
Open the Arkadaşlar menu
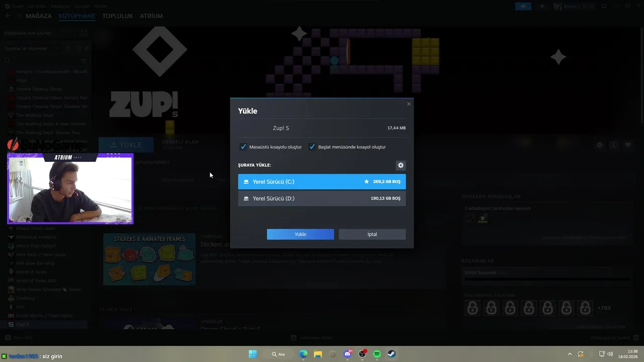(x=60, y=6)
